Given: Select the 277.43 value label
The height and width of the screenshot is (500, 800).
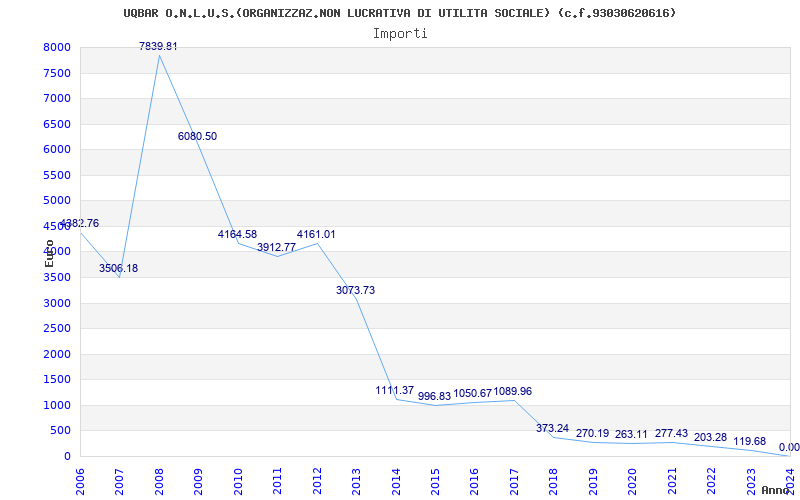Looking at the screenshot, I should point(671,433).
